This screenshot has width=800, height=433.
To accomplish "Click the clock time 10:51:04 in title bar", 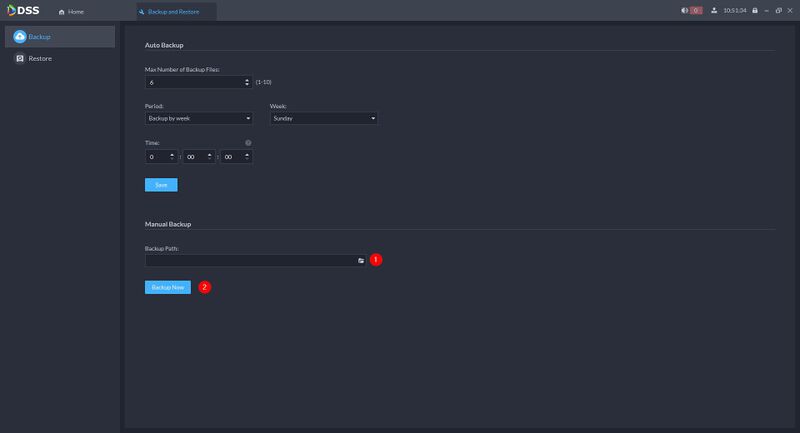I will pos(735,11).
